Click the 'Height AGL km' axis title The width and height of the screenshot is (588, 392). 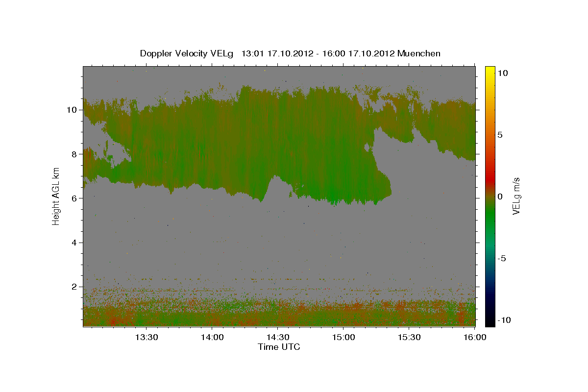[56, 196]
